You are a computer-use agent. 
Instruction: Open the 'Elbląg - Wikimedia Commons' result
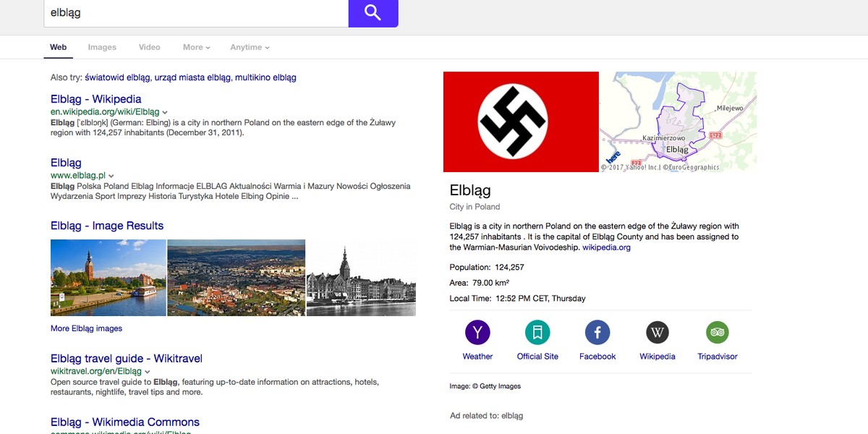tap(125, 422)
